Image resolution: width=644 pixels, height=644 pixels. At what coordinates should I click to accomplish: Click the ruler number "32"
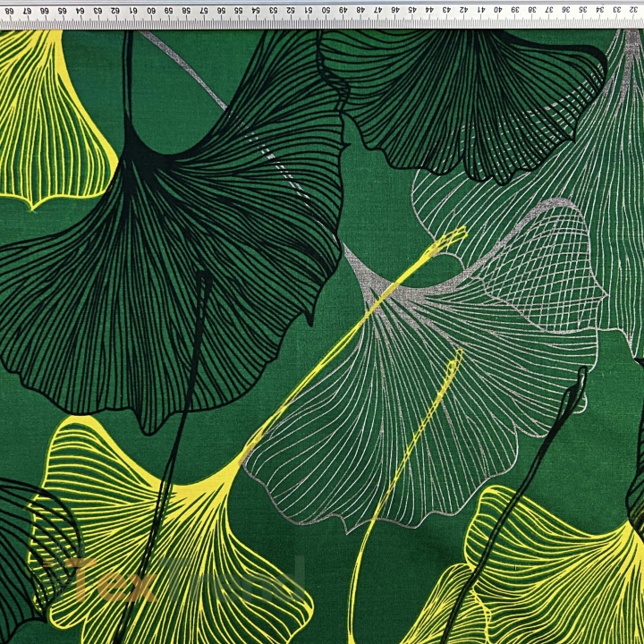tap(634, 9)
